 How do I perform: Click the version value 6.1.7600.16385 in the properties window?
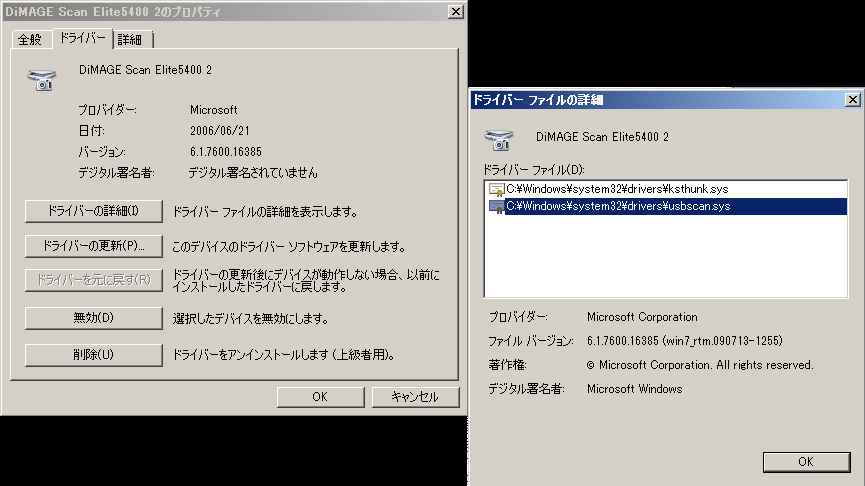226,152
